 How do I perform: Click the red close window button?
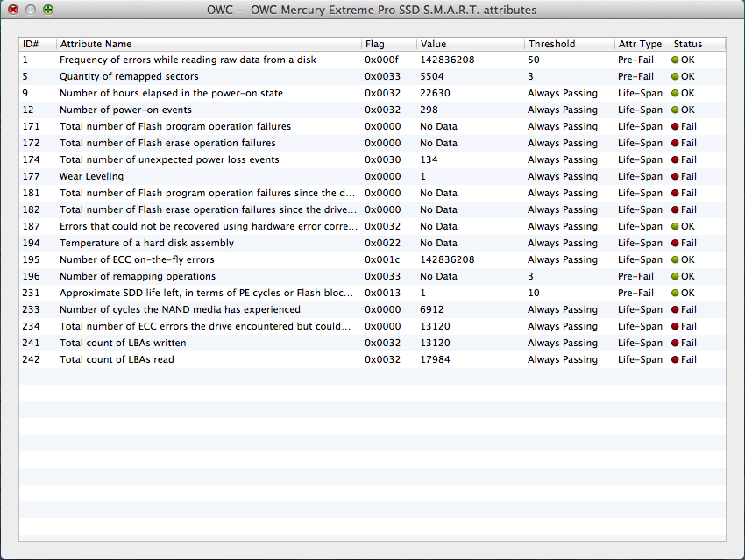(13, 10)
